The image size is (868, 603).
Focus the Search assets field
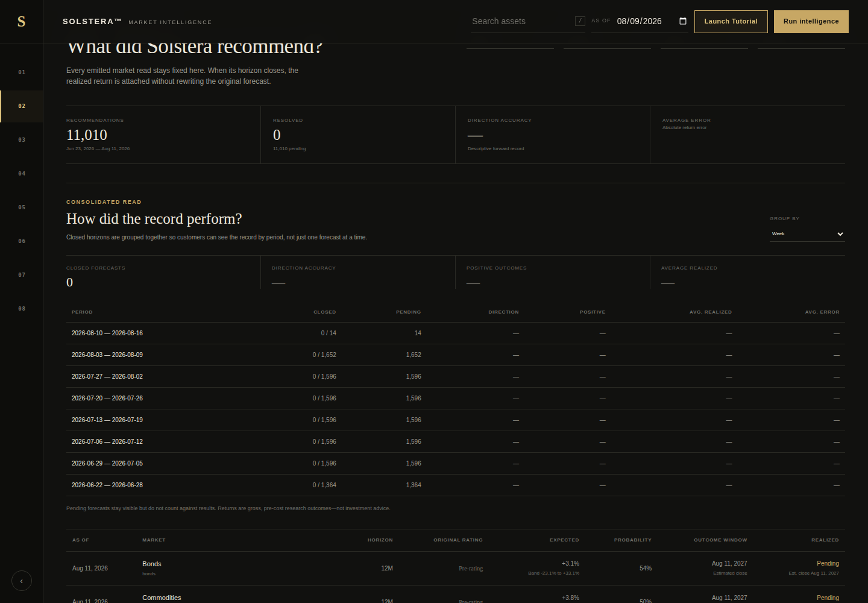coord(521,21)
